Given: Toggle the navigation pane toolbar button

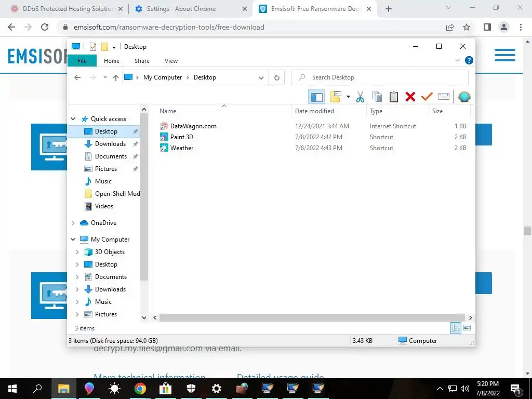Looking at the screenshot, I should (316, 97).
